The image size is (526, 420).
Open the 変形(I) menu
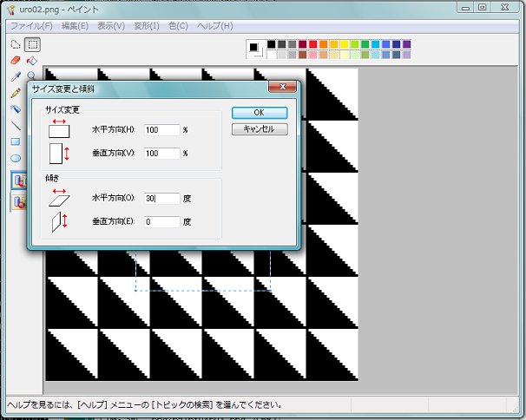[146, 26]
